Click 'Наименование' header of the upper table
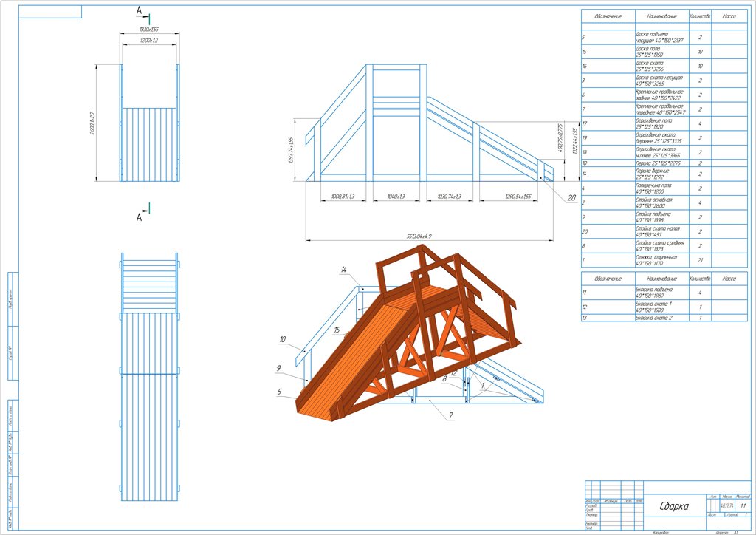756x535 pixels. point(662,16)
